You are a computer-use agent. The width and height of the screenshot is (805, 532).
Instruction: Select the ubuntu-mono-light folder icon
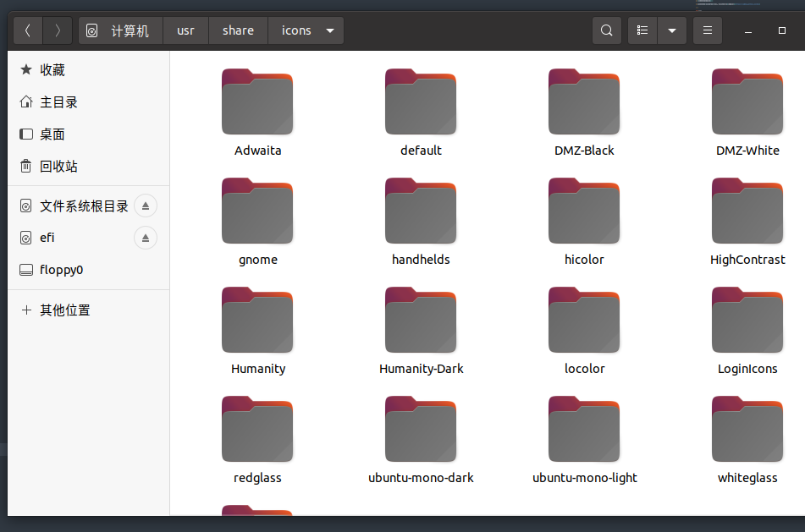(584, 430)
